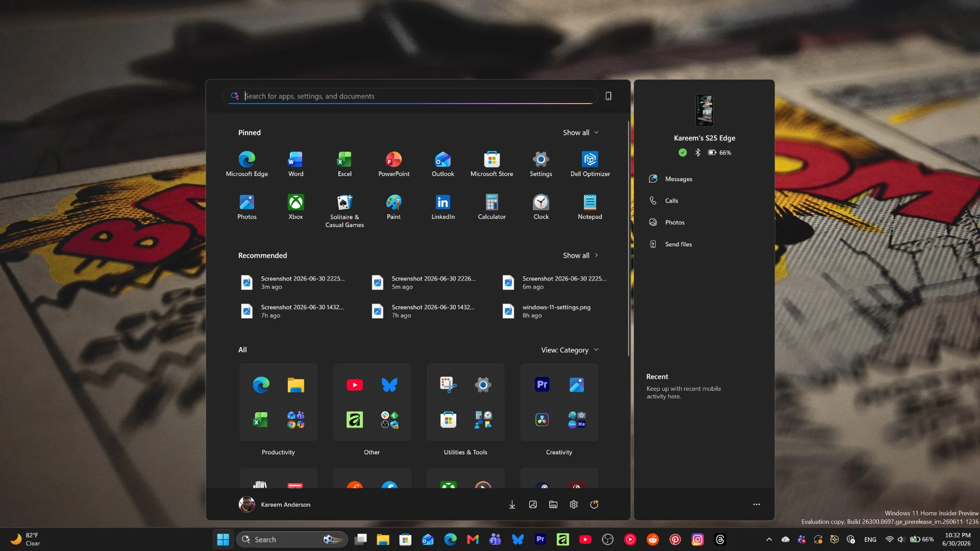The width and height of the screenshot is (980, 551).
Task: Open the pinned Outlook app
Action: point(443,164)
